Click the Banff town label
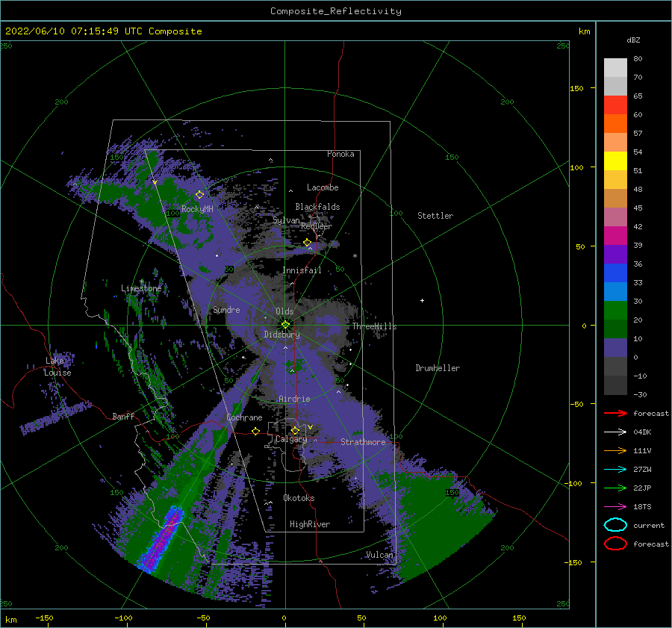This screenshot has width=672, height=628. click(123, 416)
